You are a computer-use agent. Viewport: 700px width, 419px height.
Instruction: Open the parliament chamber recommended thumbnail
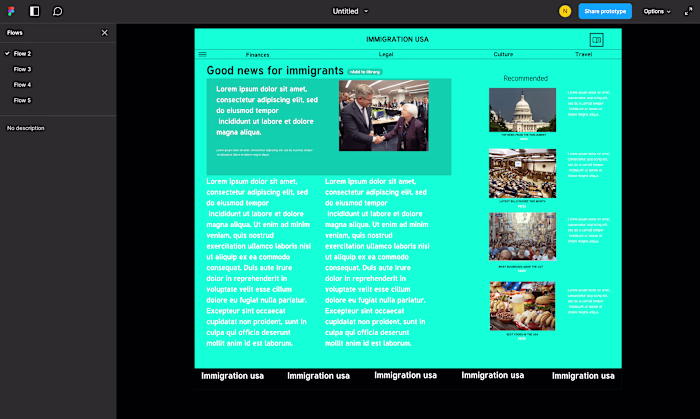(522, 174)
